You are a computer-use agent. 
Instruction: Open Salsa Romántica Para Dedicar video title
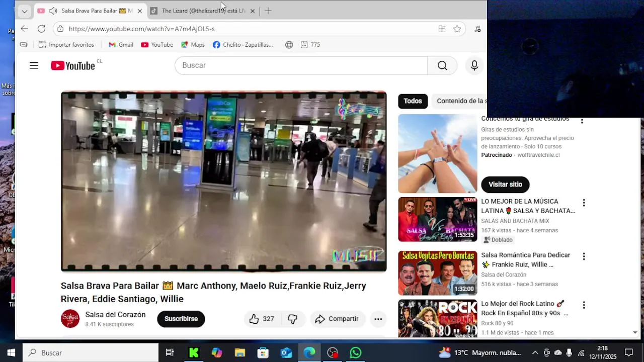[x=526, y=260]
